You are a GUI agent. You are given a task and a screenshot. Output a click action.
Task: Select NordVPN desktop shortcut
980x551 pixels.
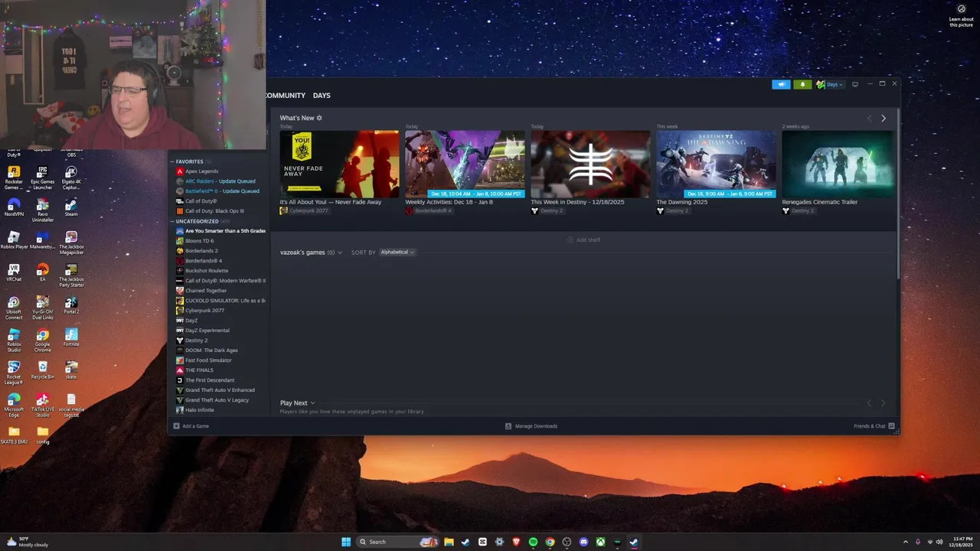[14, 207]
